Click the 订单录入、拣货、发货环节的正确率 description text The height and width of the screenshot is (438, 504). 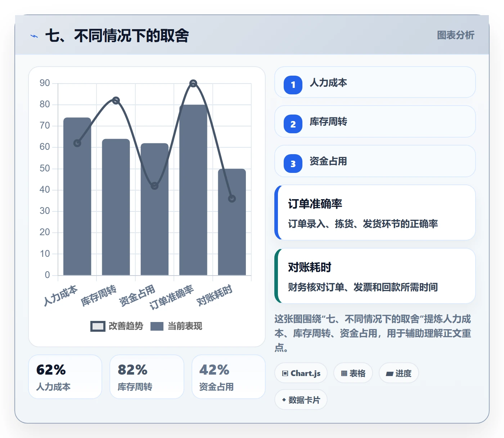tap(363, 224)
